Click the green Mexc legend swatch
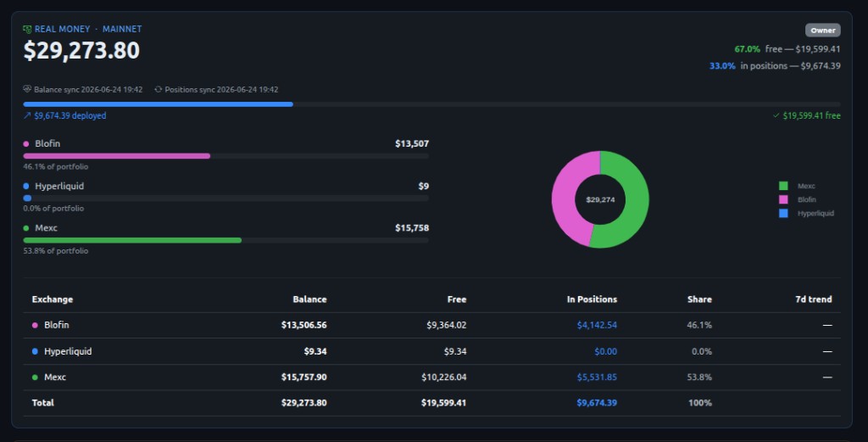The width and height of the screenshot is (868, 442). pyautogui.click(x=783, y=186)
